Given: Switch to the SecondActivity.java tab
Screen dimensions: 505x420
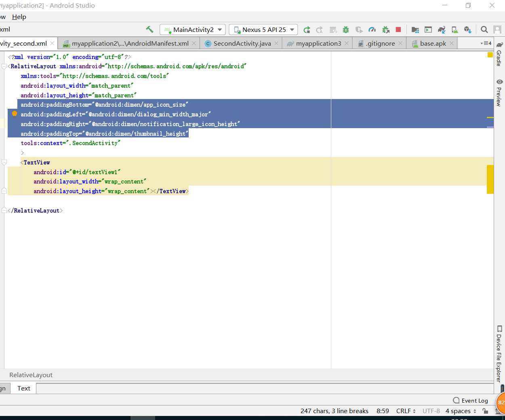Looking at the screenshot, I should tap(242, 43).
